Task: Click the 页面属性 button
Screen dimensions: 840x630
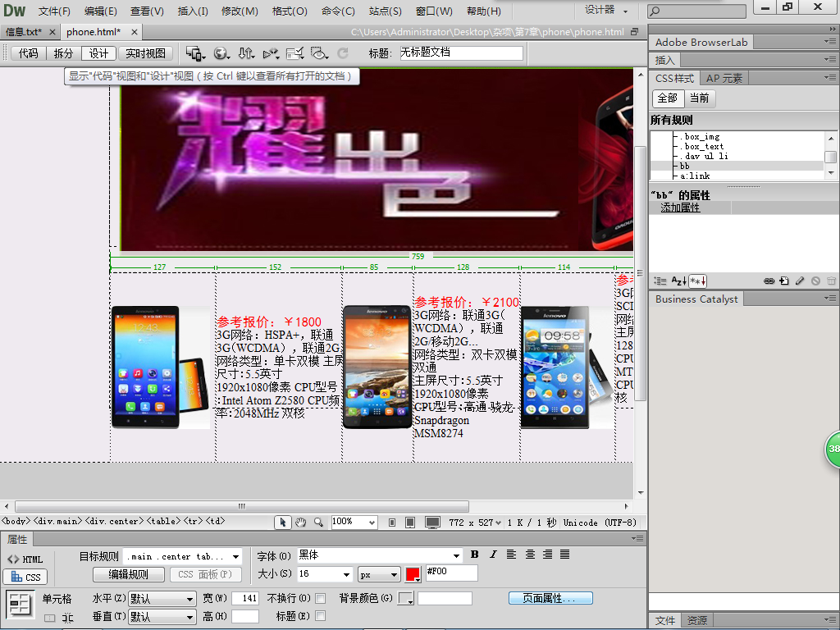Action: tap(550, 598)
